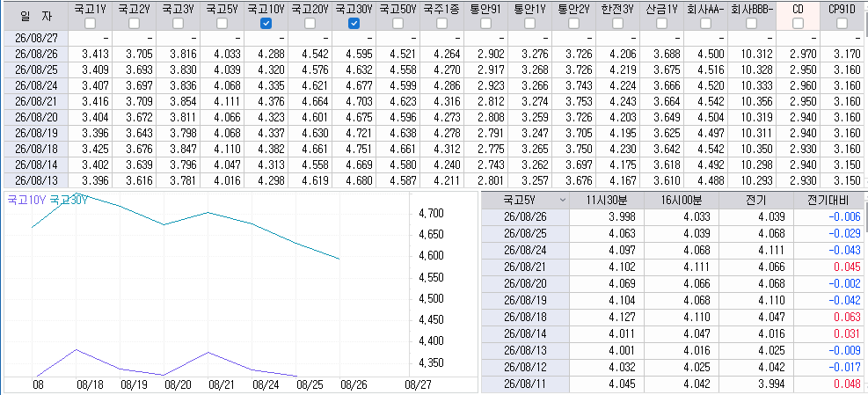Click the 4,350 axis label on chart
This screenshot has height=395, width=868.
(x=432, y=362)
